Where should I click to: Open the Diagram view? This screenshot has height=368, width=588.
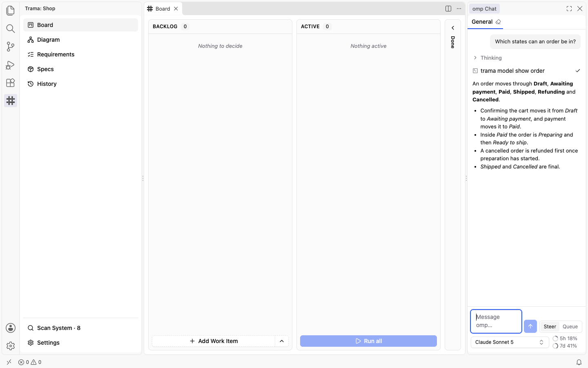tap(80, 40)
